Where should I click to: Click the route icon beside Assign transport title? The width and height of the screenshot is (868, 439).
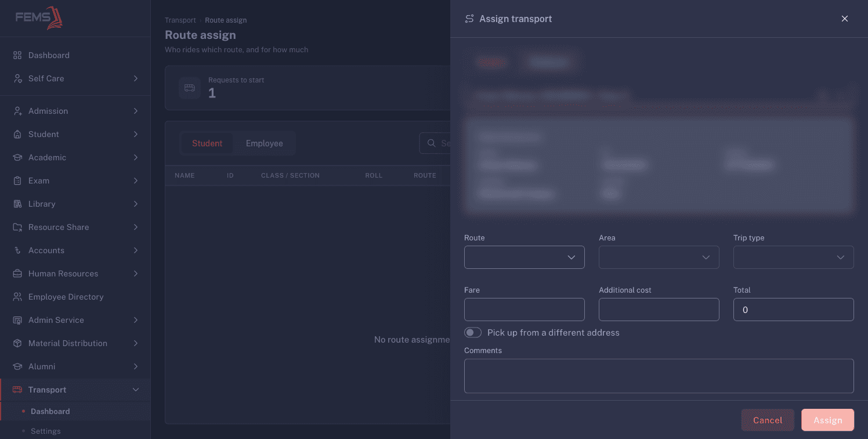point(469,19)
